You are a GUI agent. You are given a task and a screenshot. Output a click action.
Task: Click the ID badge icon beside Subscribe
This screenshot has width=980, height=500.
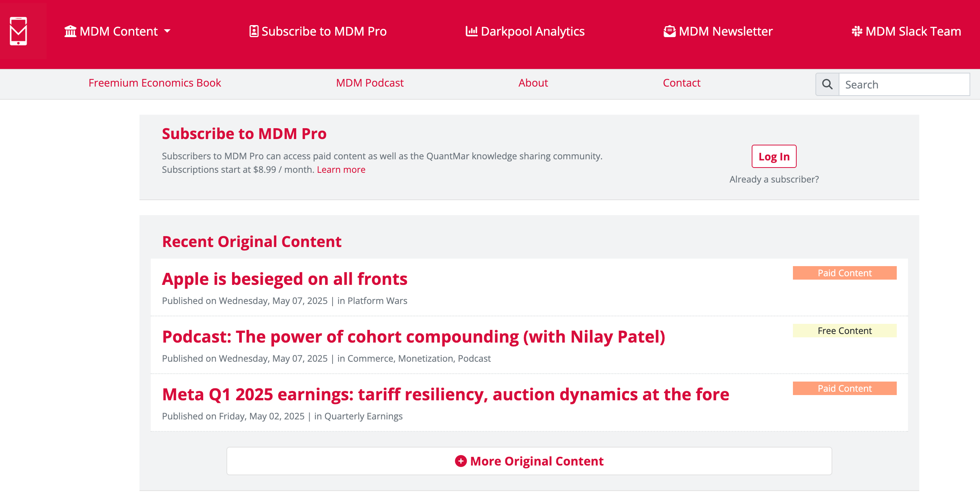tap(254, 31)
